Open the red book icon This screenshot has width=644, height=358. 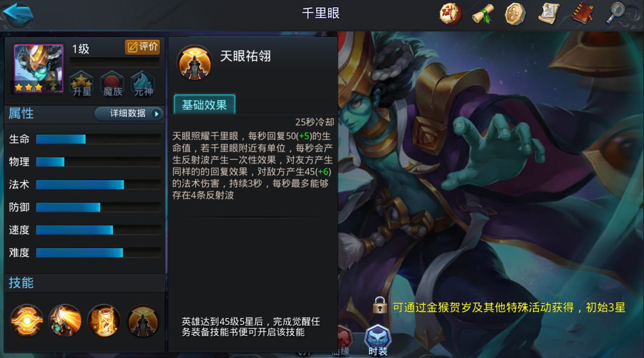582,14
